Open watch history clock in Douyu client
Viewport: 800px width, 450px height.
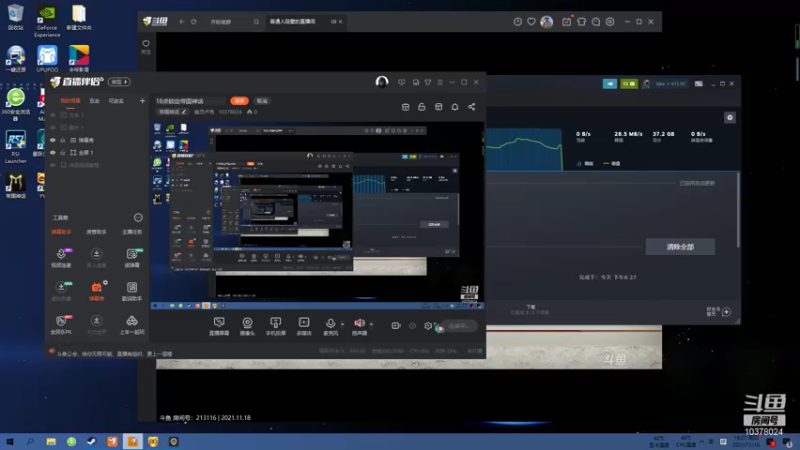(517, 22)
